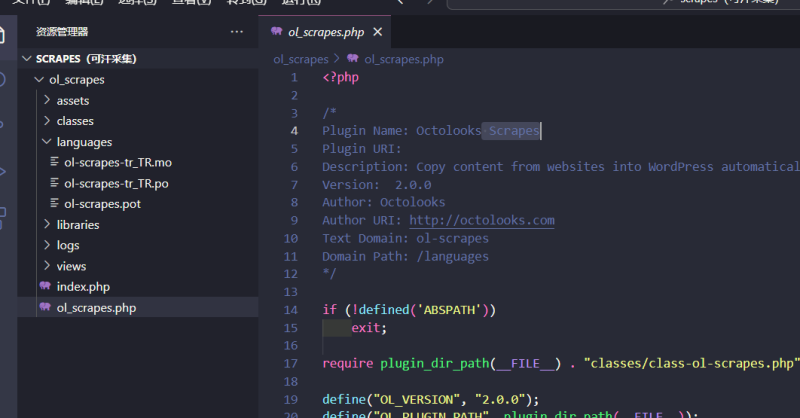The height and width of the screenshot is (418, 800).
Task: Select the ol-scrapes.pot file icon
Action: [x=54, y=203]
